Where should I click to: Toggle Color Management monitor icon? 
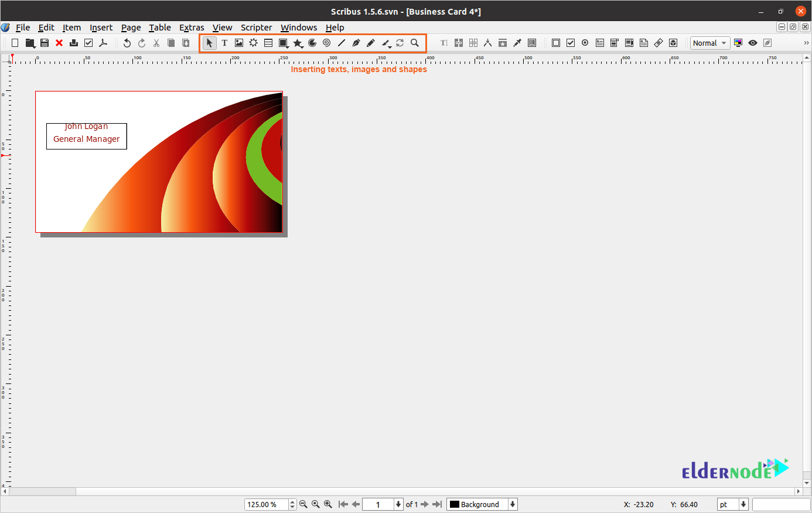[x=738, y=43]
